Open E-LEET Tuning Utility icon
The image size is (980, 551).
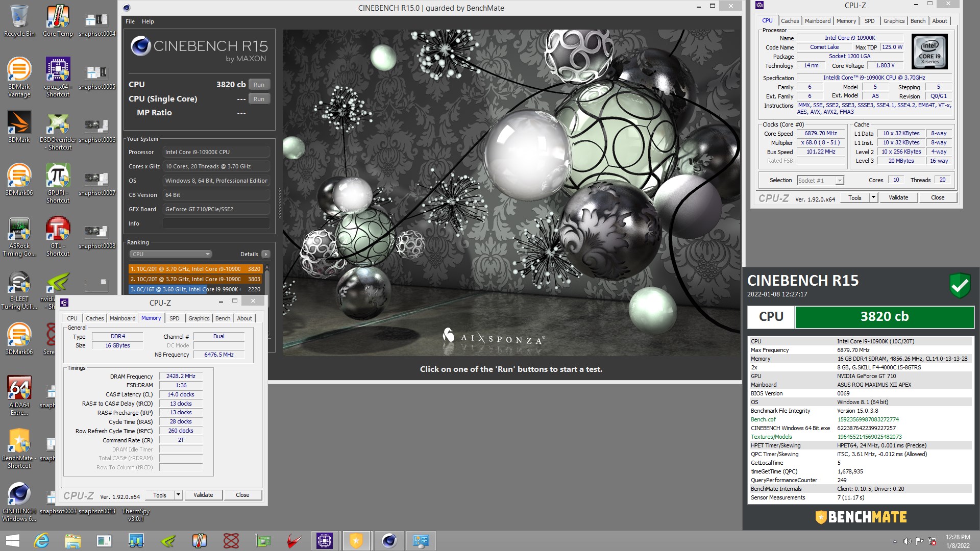19,290
